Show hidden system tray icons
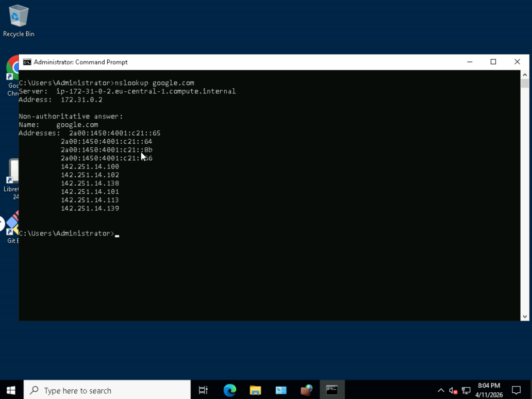This screenshot has width=532, height=399. click(441, 391)
